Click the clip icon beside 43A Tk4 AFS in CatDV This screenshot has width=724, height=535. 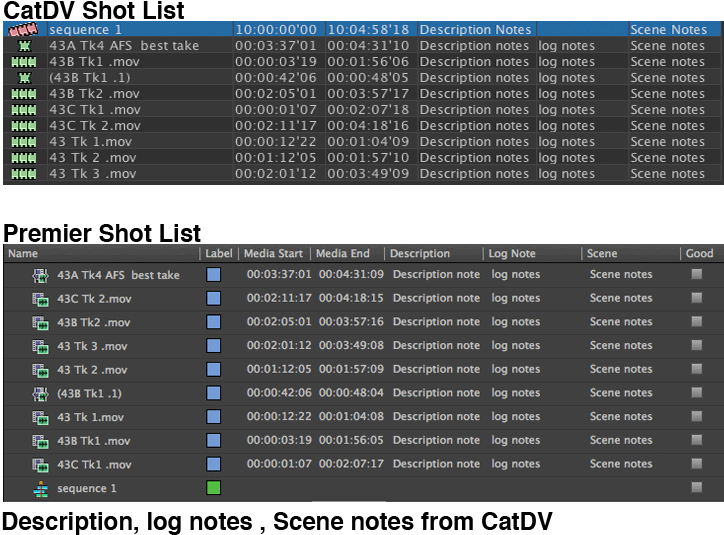[x=24, y=46]
